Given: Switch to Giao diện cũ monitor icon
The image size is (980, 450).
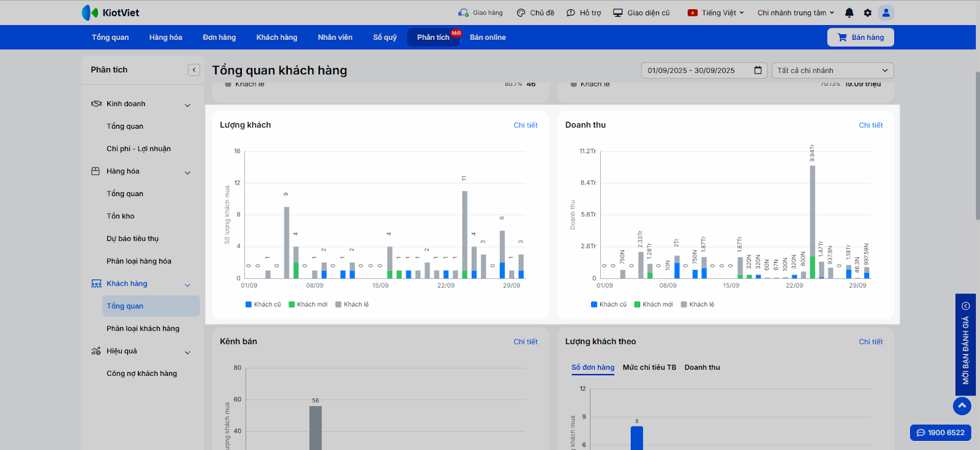Looking at the screenshot, I should 618,12.
